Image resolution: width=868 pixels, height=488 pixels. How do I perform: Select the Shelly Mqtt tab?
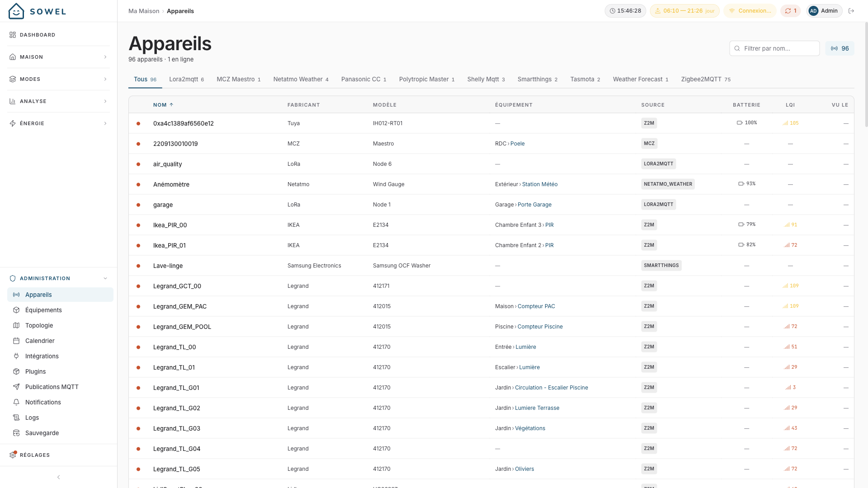pos(486,79)
